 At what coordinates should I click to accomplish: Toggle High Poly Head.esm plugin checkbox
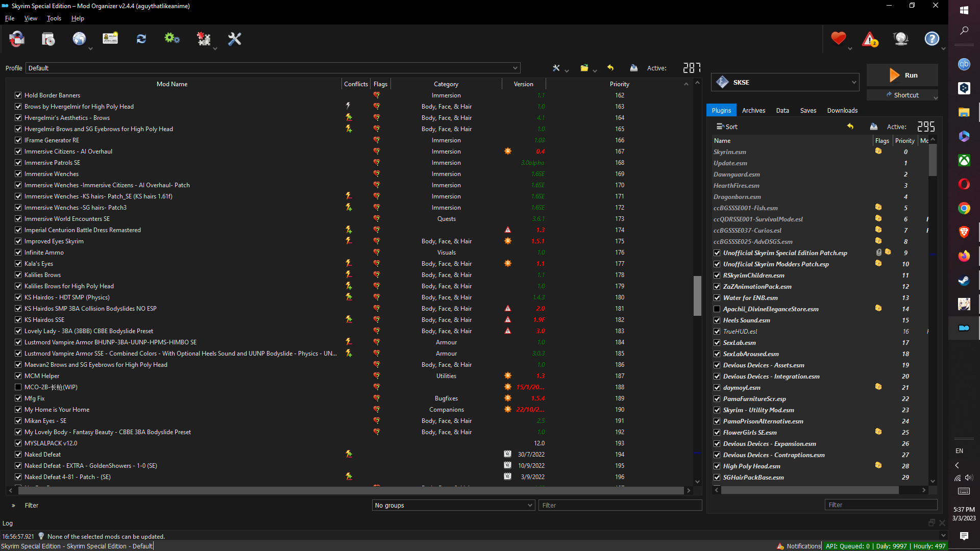pyautogui.click(x=717, y=466)
